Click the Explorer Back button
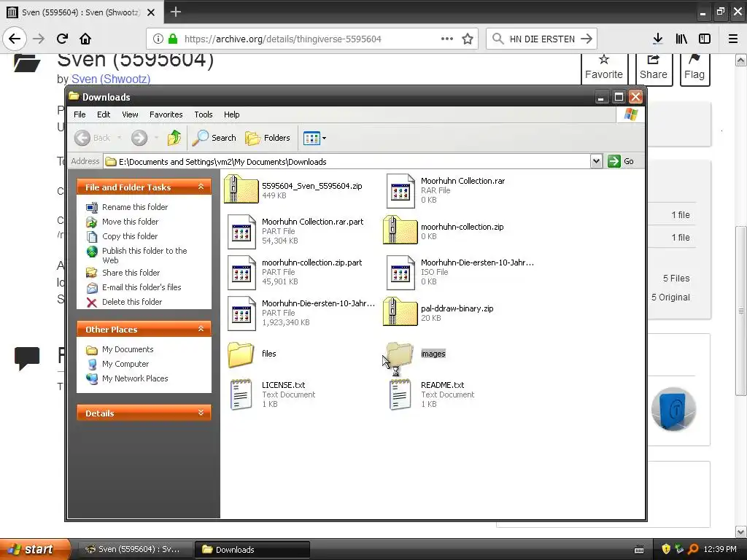This screenshot has height=560, width=747. tap(93, 138)
